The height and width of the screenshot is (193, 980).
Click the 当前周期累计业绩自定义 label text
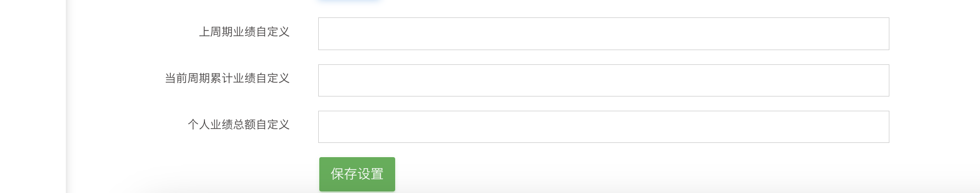coord(227,78)
